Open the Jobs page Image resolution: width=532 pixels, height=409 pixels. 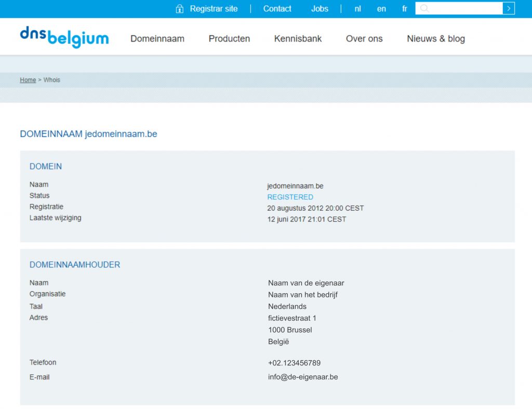tap(320, 9)
